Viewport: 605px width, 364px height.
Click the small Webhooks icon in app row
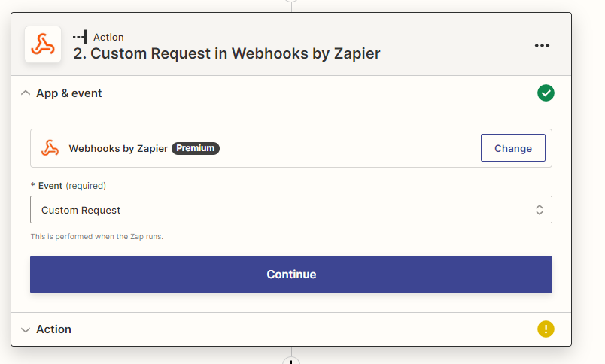point(50,148)
